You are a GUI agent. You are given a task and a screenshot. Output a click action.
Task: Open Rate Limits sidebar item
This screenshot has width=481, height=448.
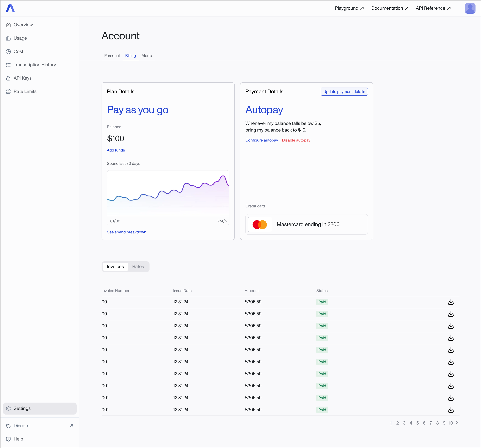pos(25,91)
